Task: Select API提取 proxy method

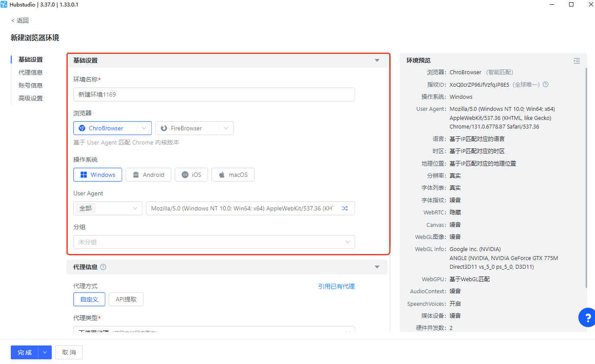Action: tap(126, 299)
